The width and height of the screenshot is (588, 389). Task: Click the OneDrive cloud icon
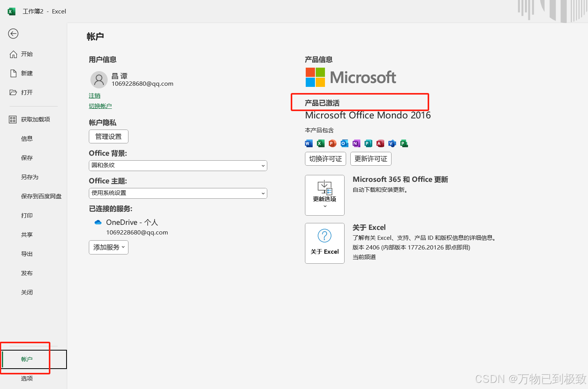tap(98, 223)
